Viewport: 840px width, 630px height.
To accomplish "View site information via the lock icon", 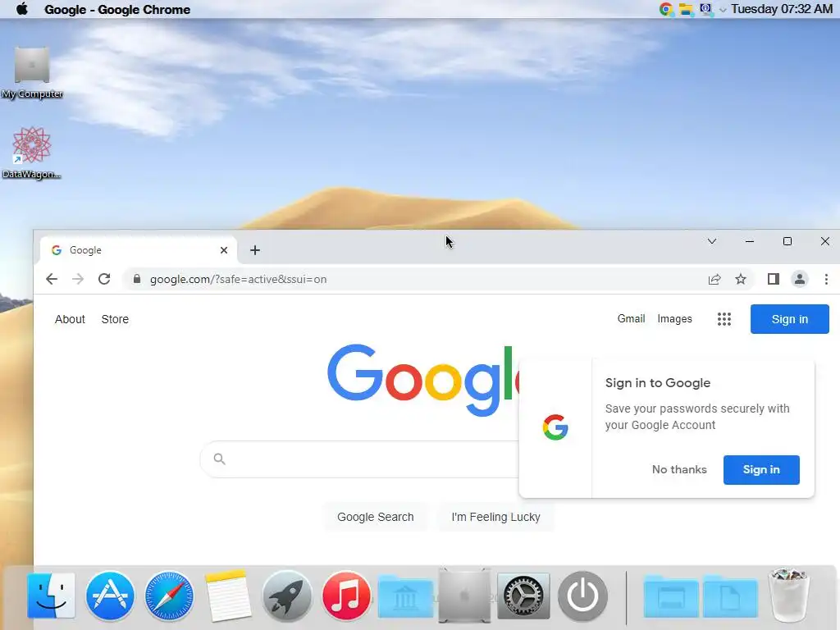I will point(137,279).
